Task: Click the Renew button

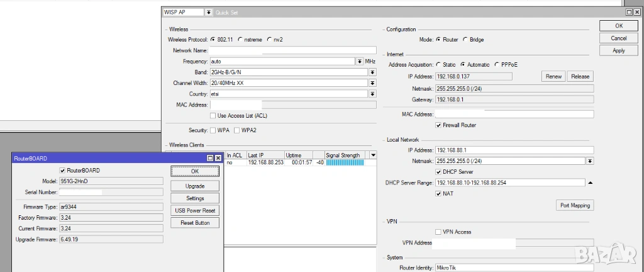Action: 553,76
